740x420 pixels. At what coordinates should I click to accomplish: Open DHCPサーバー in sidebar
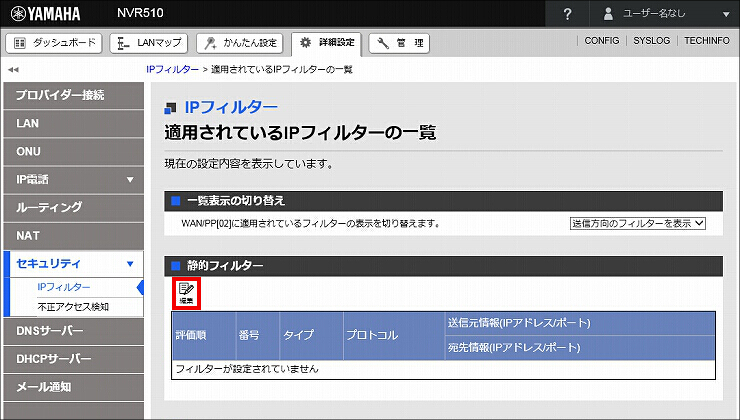(x=73, y=359)
